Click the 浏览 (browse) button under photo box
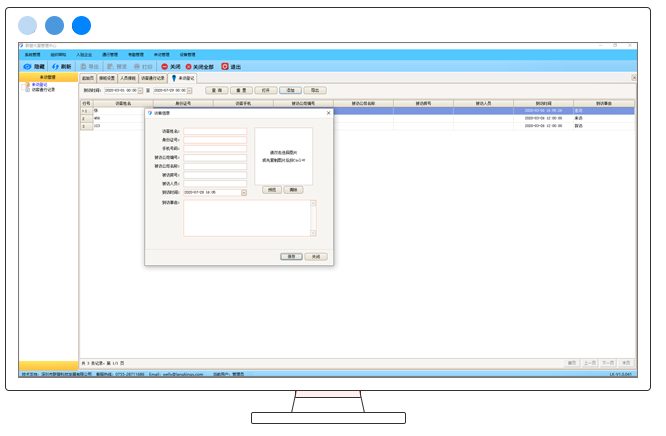Image resolution: width=666 pixels, height=436 pixels. click(271, 189)
